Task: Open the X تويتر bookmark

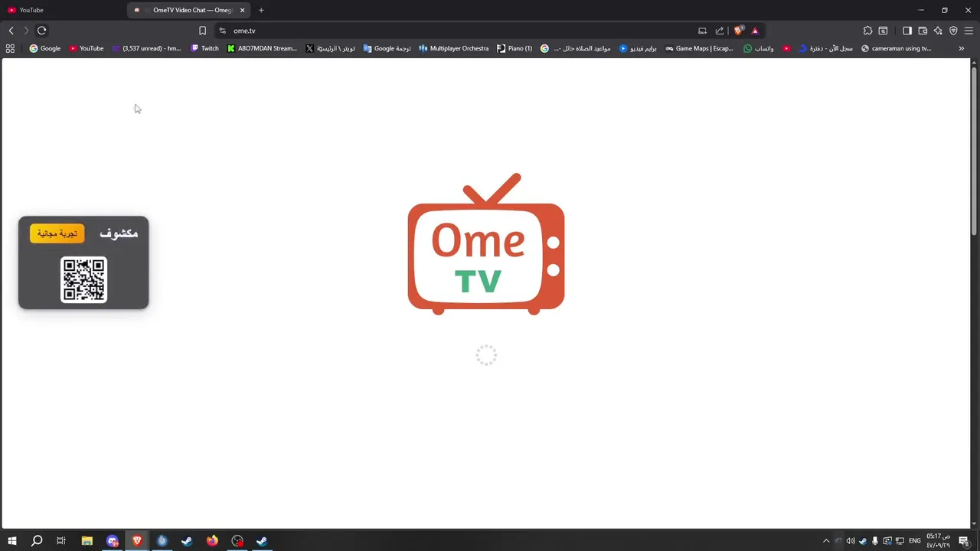Action: pyautogui.click(x=331, y=48)
